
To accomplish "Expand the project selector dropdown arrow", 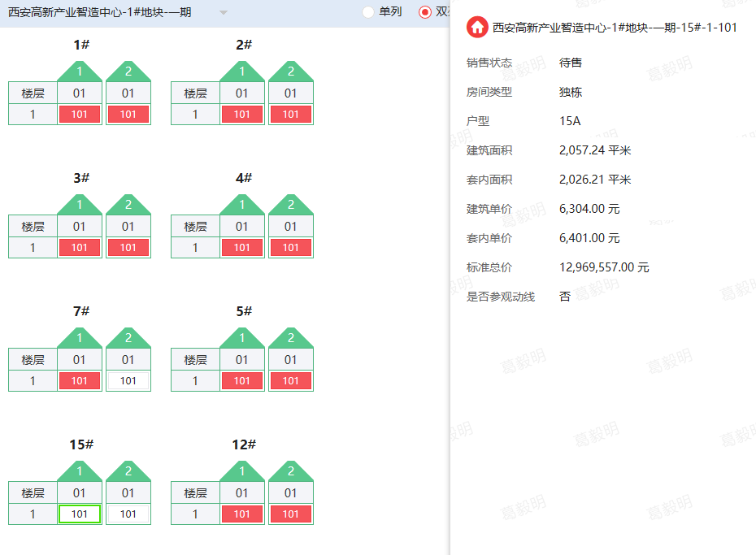I will [224, 13].
